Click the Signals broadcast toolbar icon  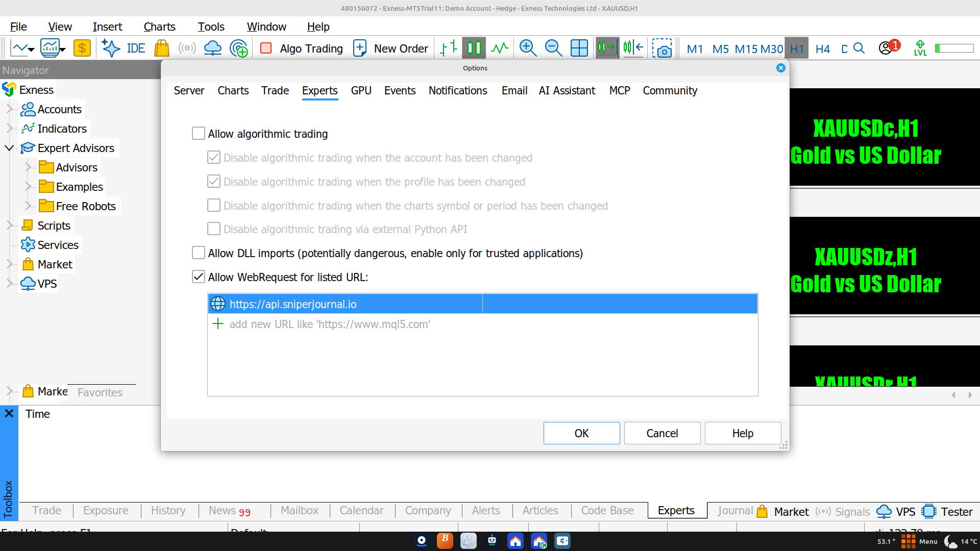[x=187, y=48]
